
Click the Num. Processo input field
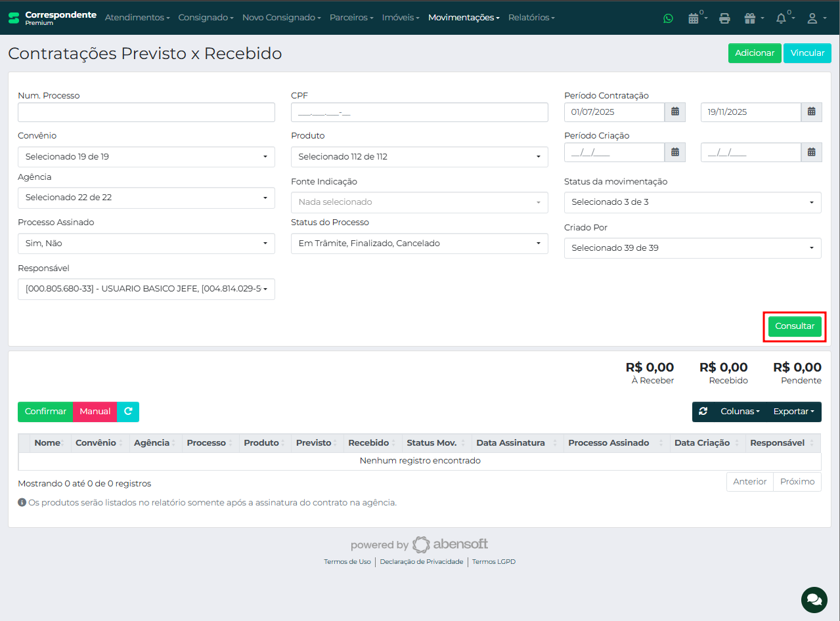point(146,112)
